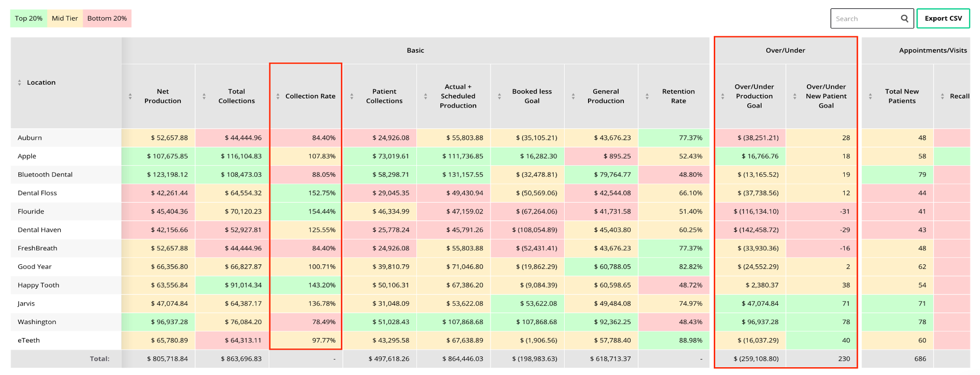Click Apple general production $ 895.25

(602, 156)
